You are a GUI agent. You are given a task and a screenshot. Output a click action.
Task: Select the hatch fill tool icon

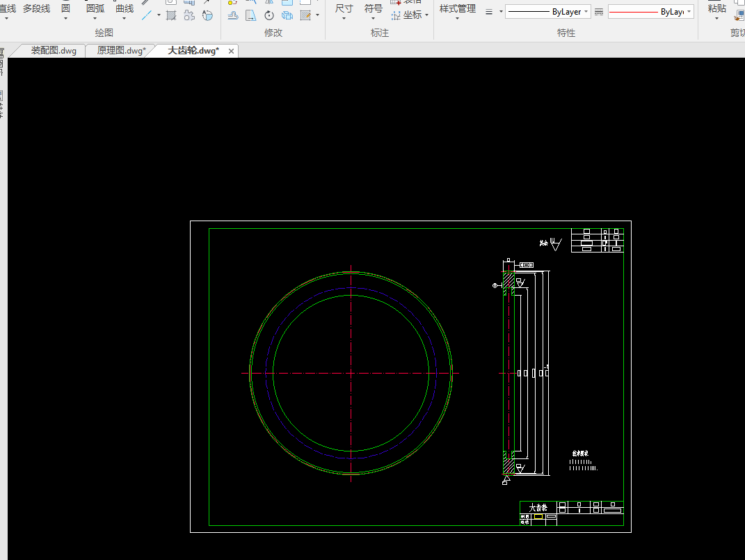click(x=171, y=15)
